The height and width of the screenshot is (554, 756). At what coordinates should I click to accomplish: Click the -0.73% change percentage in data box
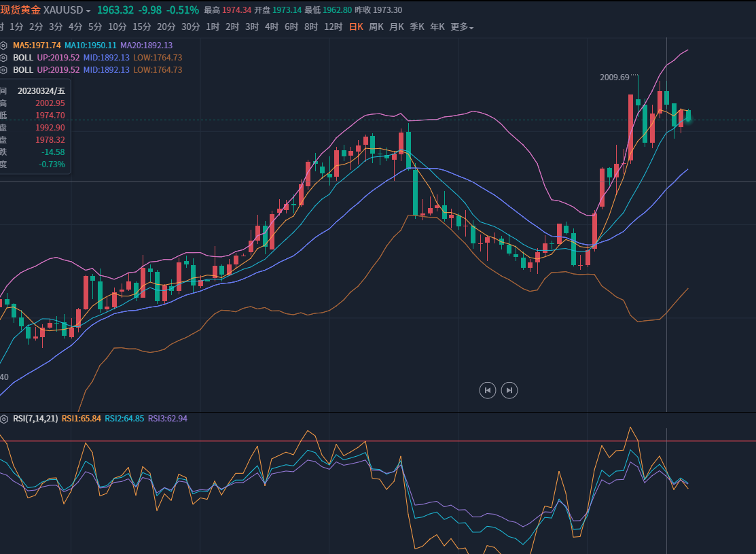(x=52, y=165)
